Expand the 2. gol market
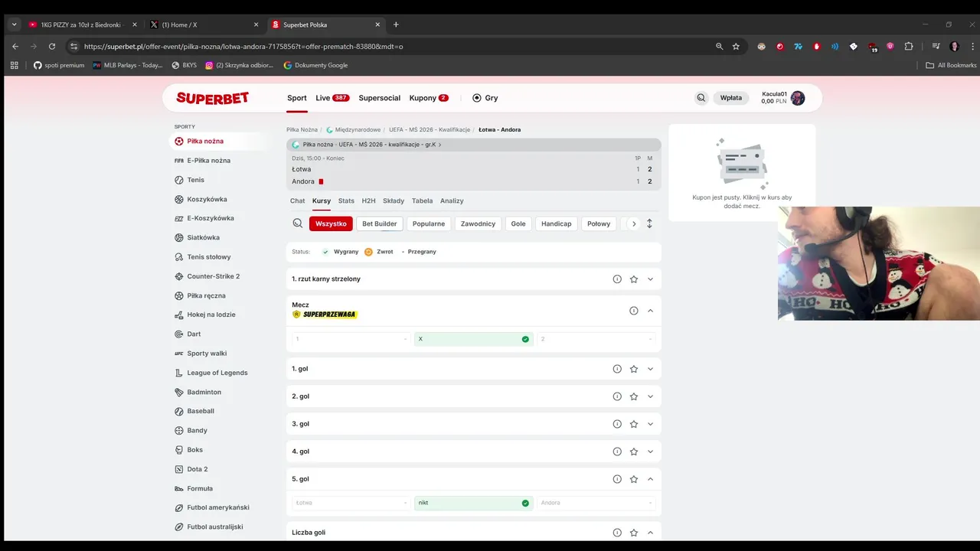The width and height of the screenshot is (980, 551). (651, 396)
